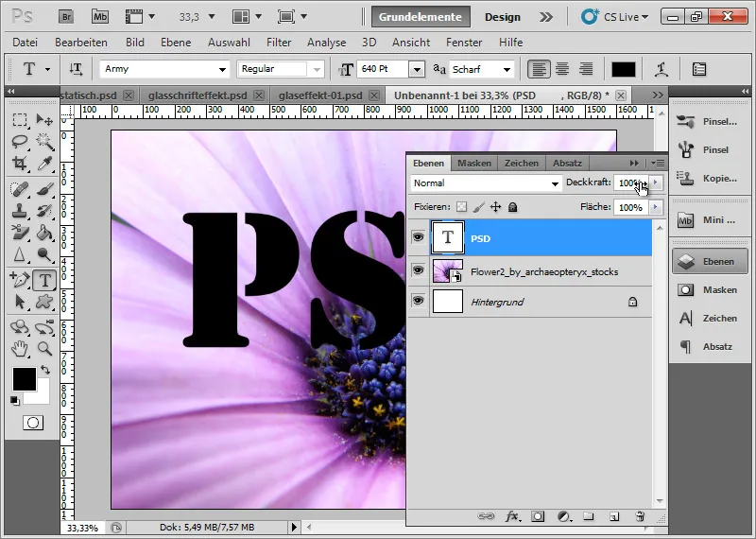This screenshot has width=756, height=539.
Task: Select the History Brush tool
Action: tap(44, 211)
